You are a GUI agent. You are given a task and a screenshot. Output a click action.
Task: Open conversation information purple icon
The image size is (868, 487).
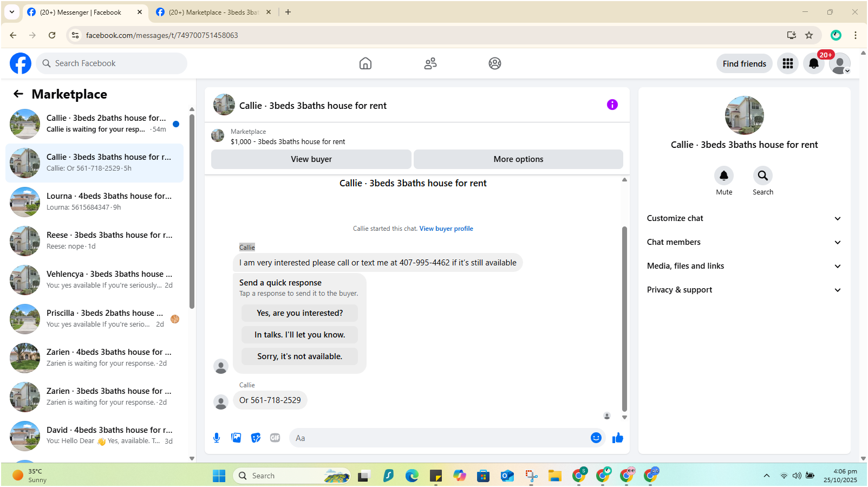[x=612, y=105]
